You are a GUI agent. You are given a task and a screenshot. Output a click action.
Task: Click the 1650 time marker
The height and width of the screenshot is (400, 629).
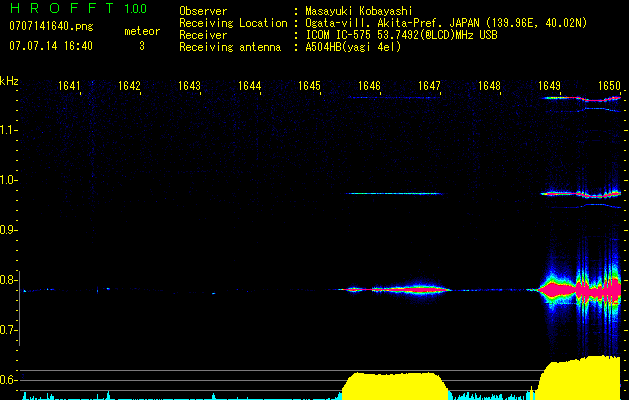point(609,86)
